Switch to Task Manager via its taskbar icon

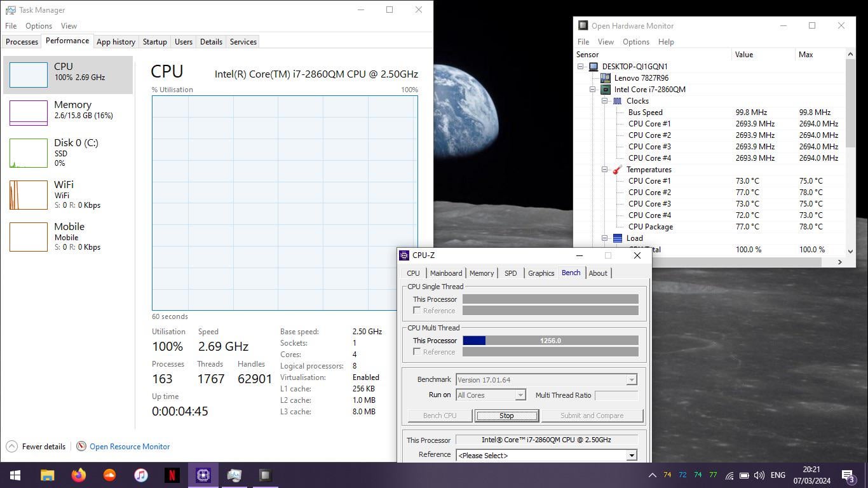point(234,475)
